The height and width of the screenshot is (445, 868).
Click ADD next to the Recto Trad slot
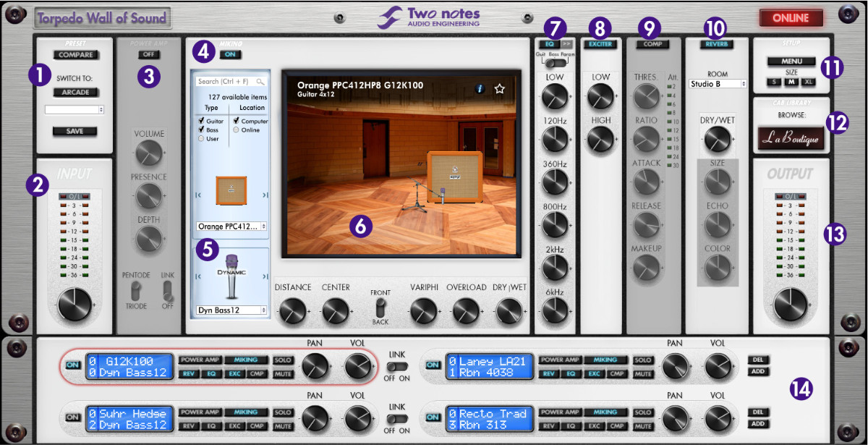coord(757,424)
